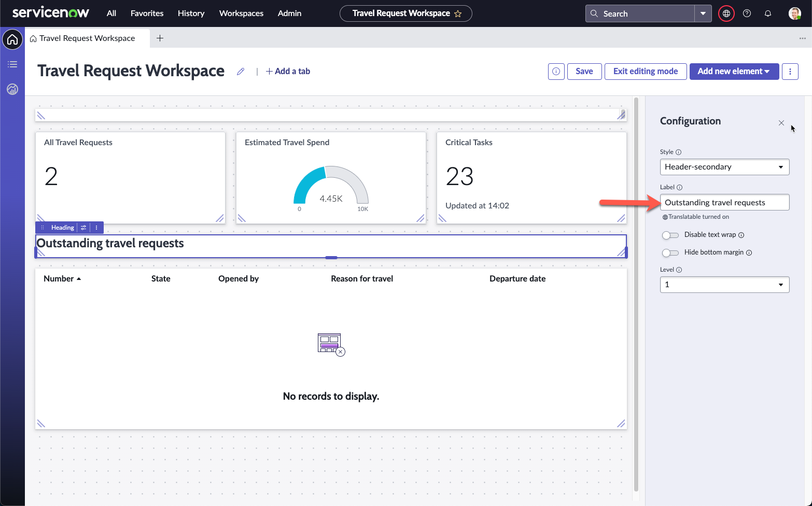The width and height of the screenshot is (812, 506).
Task: Click the pencil icon to rename workspace title
Action: 241,72
